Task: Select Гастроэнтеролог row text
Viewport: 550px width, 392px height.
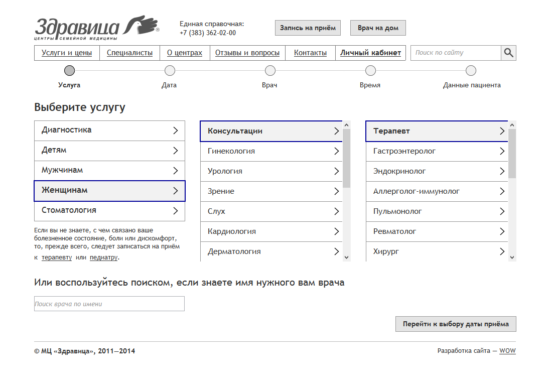Action: [404, 151]
